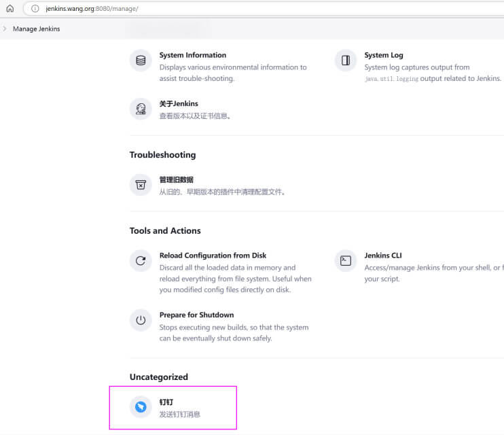Click the Prepare for Shutdown power icon

[x=141, y=320]
